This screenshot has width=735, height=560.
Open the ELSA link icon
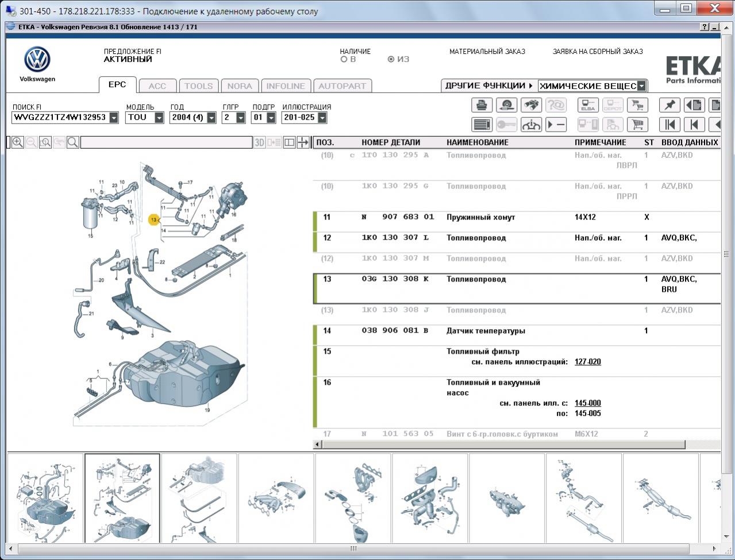pyautogui.click(x=588, y=105)
